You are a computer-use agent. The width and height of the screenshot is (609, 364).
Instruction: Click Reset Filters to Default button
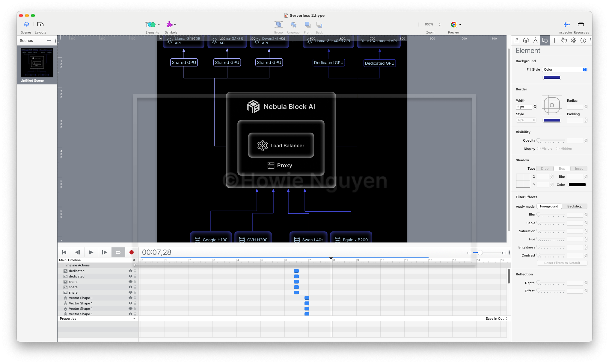coord(562,263)
